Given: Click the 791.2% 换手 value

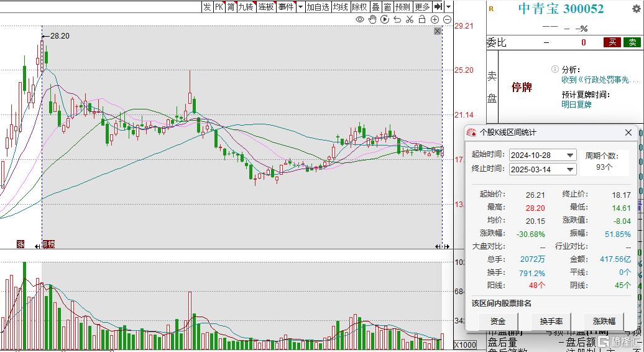Looking at the screenshot, I should coord(532,273).
